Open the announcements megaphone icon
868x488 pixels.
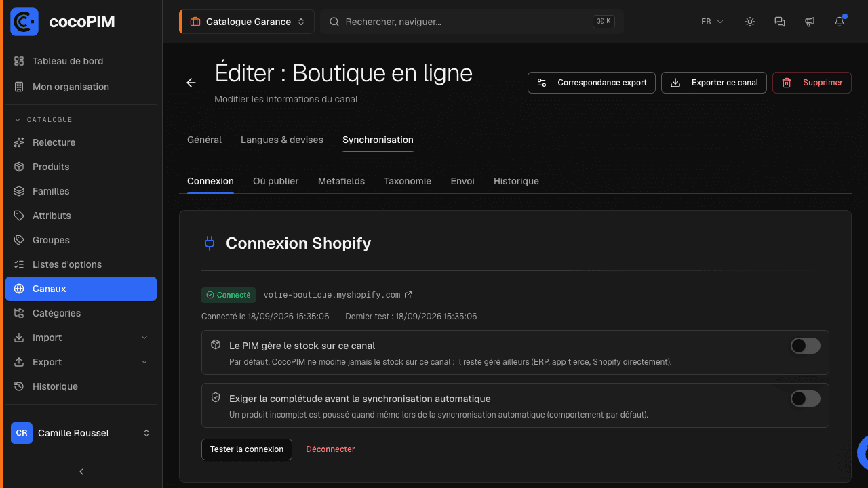coord(810,22)
